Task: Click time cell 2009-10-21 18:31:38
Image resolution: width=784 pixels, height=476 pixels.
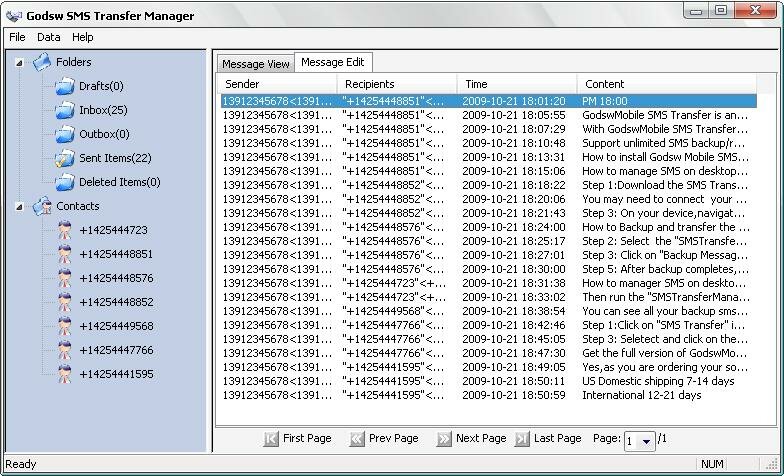Action: (x=514, y=283)
